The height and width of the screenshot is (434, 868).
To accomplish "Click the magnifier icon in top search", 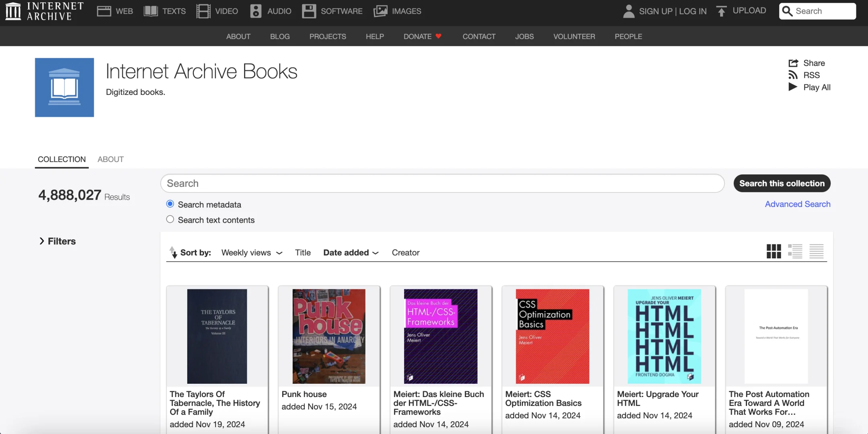I will (x=787, y=11).
